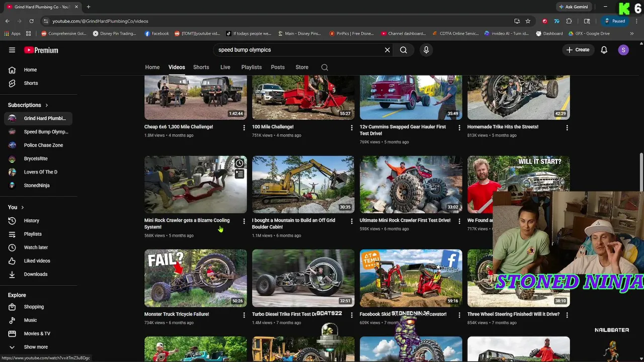The width and height of the screenshot is (644, 362).
Task: Open options for Three Wheel Steering Finished
Action: point(567,315)
